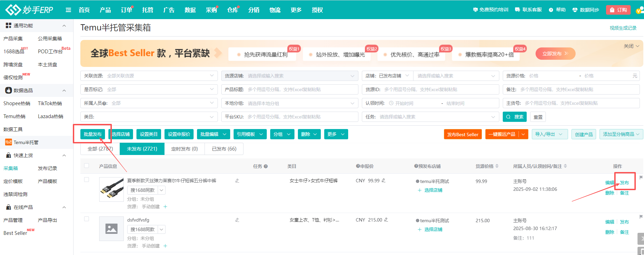The width and height of the screenshot is (644, 255).
Task: Click the 批量发布 button
Action: pos(93,134)
